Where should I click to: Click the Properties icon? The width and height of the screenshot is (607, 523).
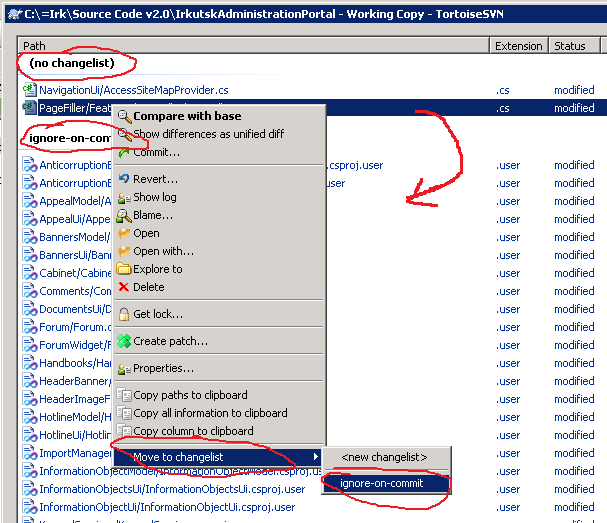coord(124,369)
